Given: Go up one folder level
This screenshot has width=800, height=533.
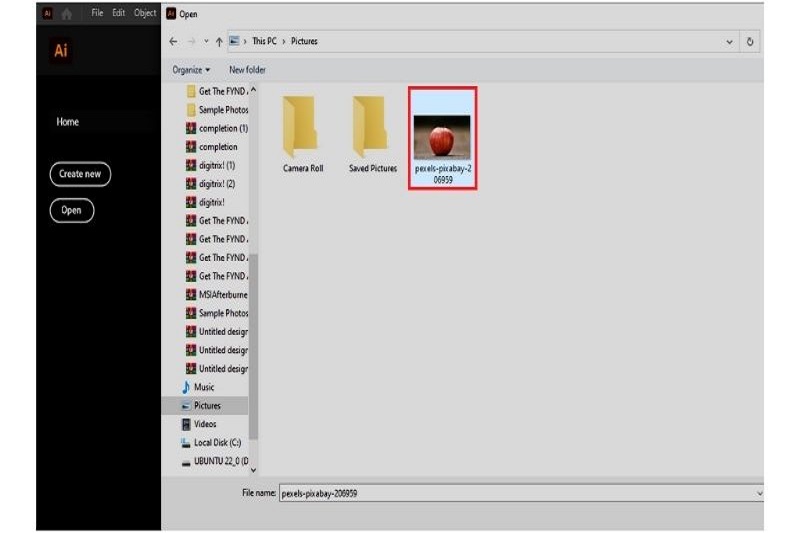Looking at the screenshot, I should (219, 42).
